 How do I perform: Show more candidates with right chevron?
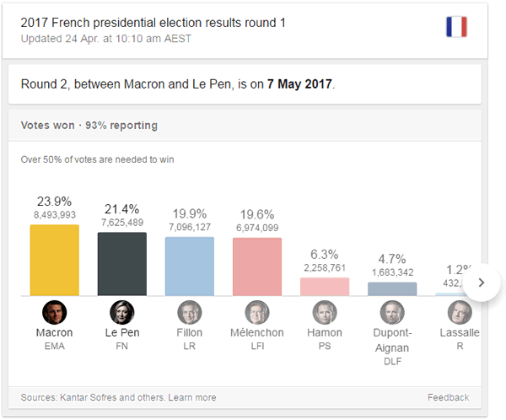click(x=481, y=283)
